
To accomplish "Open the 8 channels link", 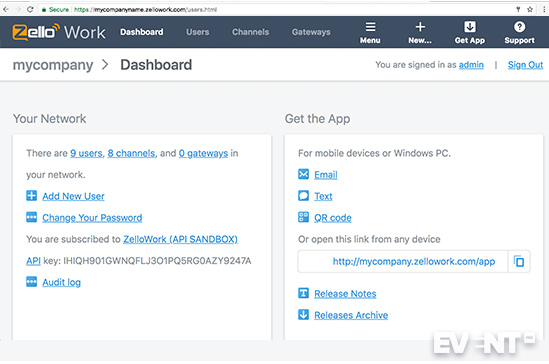I will click(131, 153).
